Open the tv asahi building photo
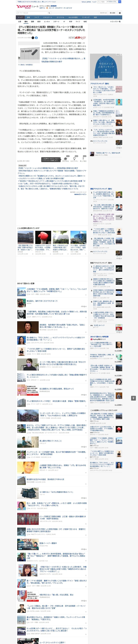 pos(29,52)
